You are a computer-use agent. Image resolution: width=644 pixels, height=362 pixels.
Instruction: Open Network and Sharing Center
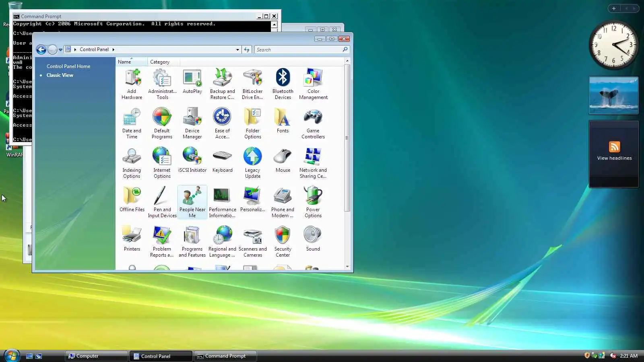[313, 163]
